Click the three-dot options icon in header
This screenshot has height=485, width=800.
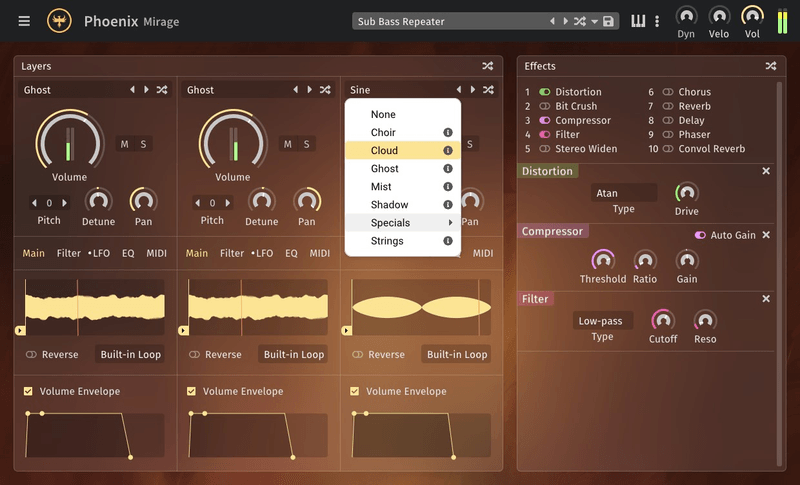point(657,21)
